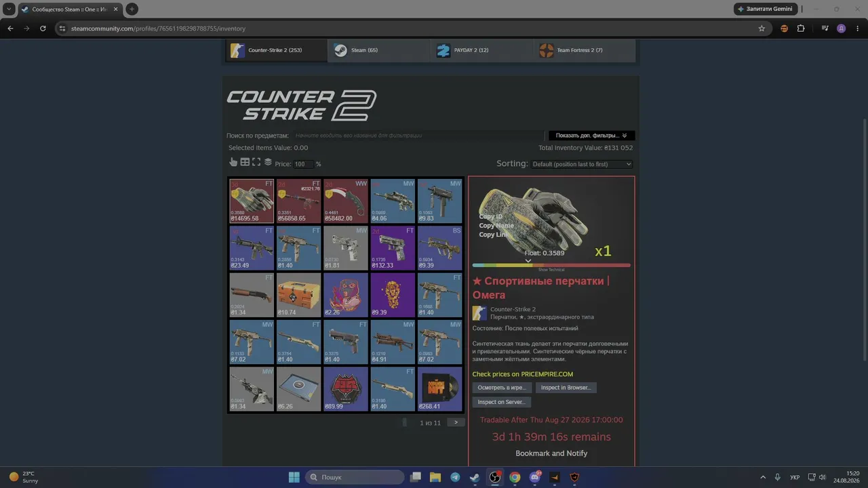Select the red team sticker priced 89.99
The image size is (868, 488).
pyautogui.click(x=346, y=389)
